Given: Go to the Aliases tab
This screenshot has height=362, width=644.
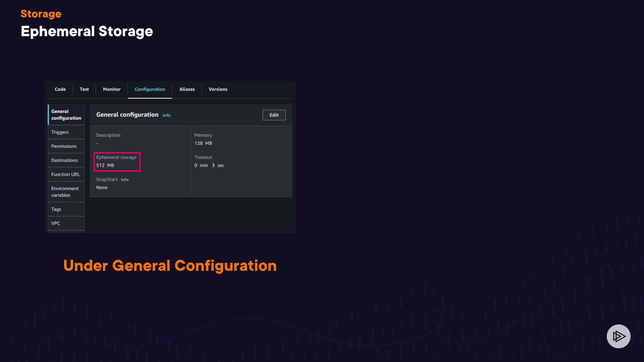Looking at the screenshot, I should 187,89.
